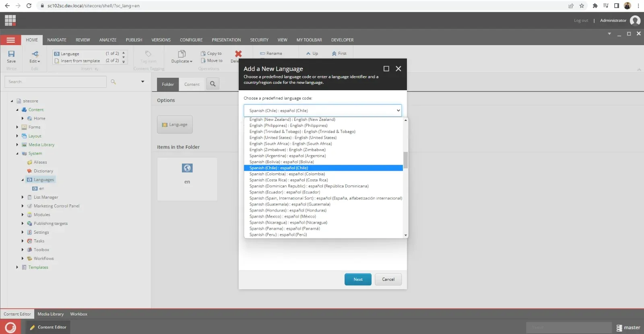Click the Copy to command

211,53
